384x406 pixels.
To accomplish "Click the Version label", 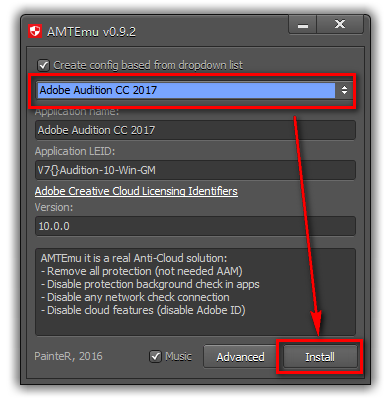I will [54, 207].
